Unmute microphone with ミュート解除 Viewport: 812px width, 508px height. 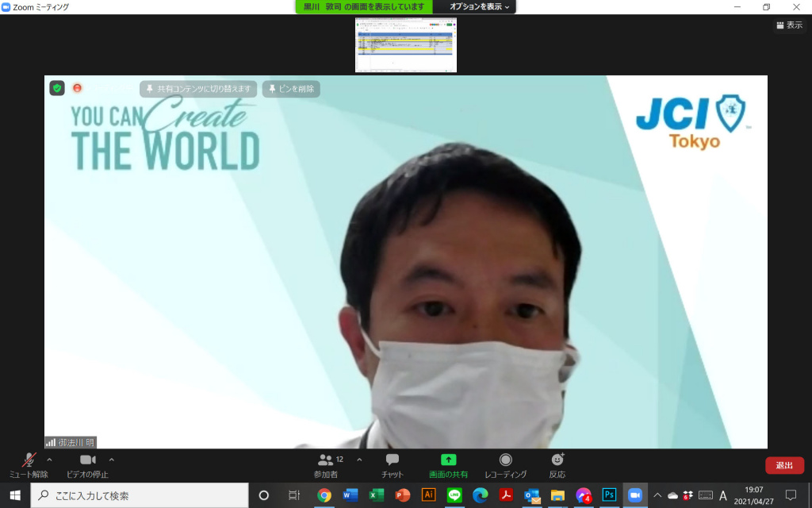(29, 465)
